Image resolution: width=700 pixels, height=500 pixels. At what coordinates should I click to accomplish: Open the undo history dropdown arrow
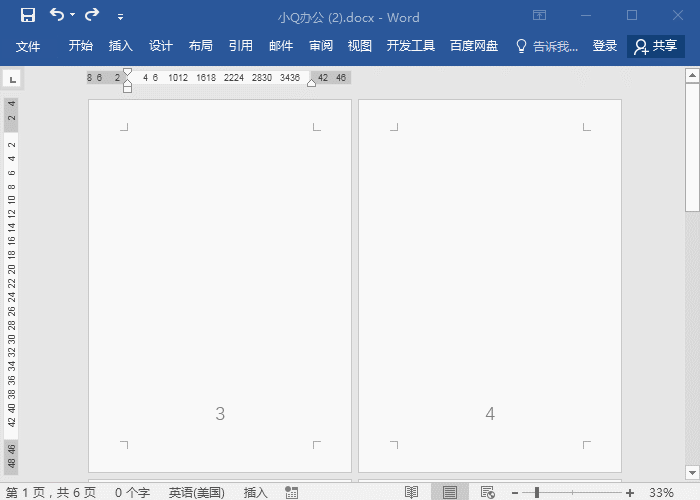[x=72, y=15]
